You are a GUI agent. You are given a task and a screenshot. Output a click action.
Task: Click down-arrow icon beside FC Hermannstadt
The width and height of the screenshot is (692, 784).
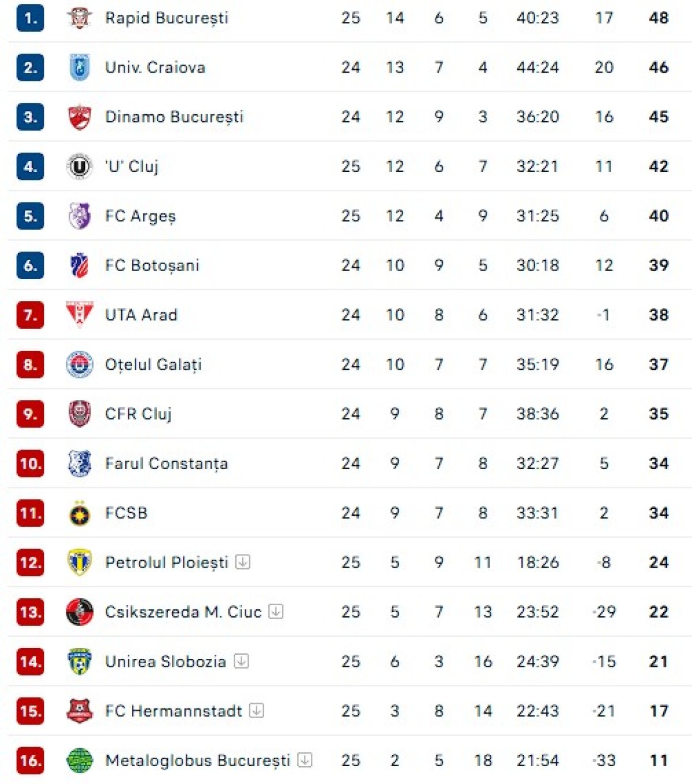click(257, 711)
